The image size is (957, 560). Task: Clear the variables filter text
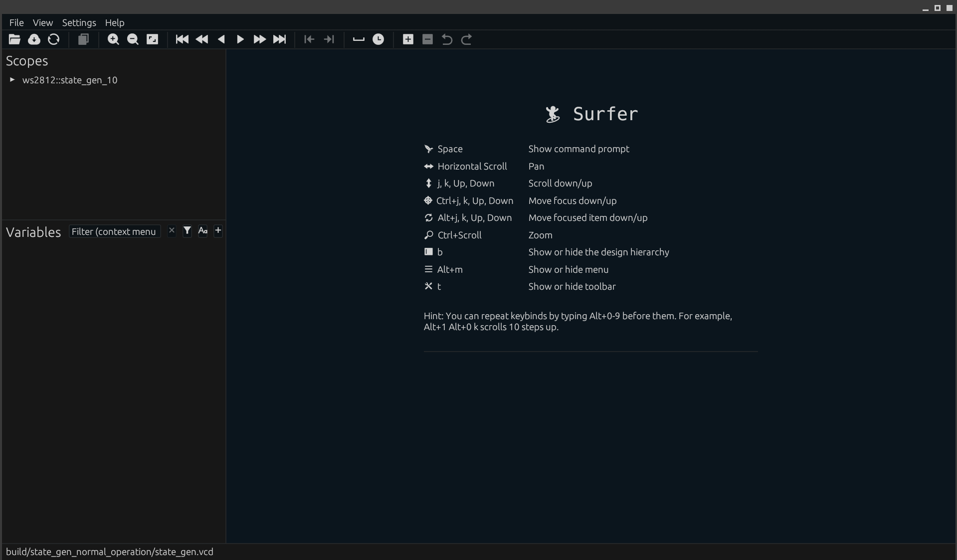(x=172, y=231)
